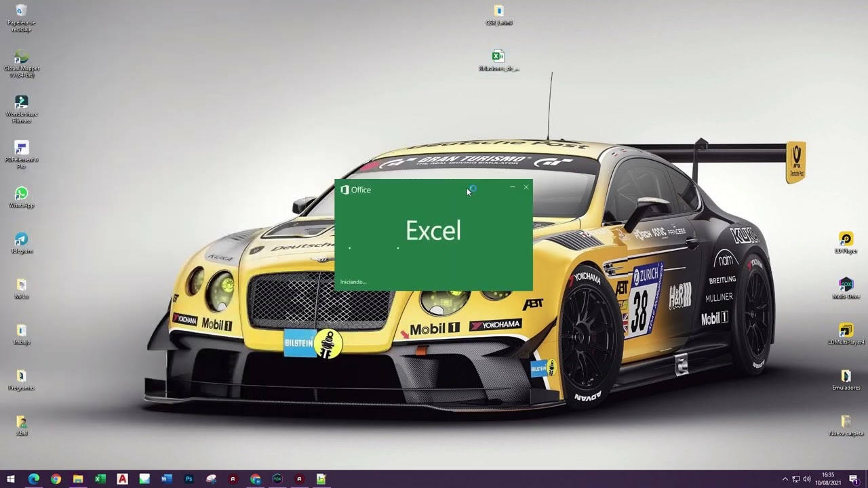Select the Multi-Drive desktop shortcut
Viewport: 868px width, 488px height.
pos(846,289)
